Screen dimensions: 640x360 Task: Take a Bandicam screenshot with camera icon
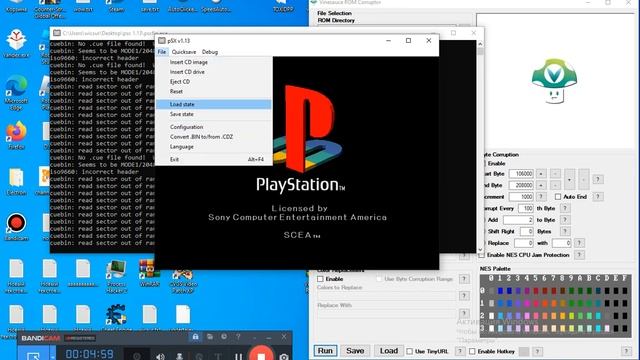[x=284, y=357]
